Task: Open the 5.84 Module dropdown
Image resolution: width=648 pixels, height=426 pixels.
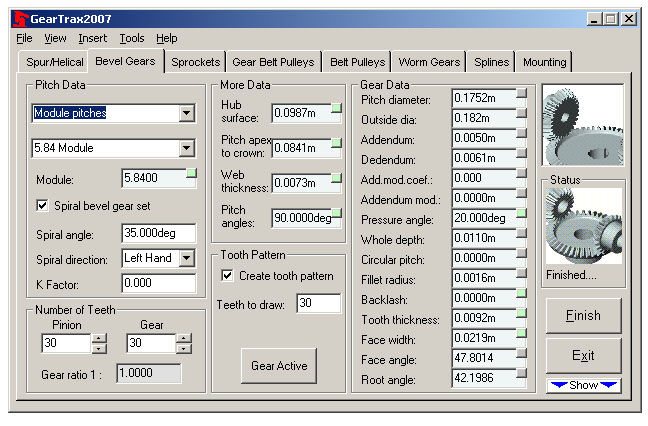Action: coord(187,148)
